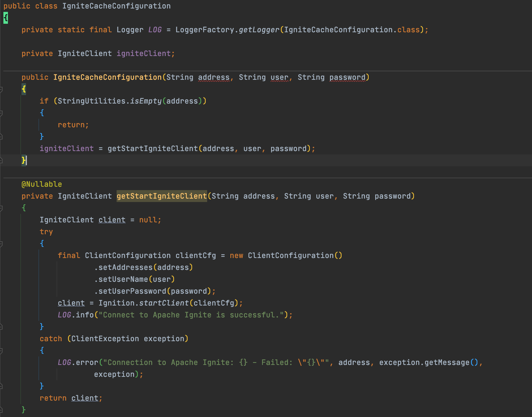Image resolution: width=532 pixels, height=417 pixels.
Task: Collapse the getStartIgniteClient method body fold marker
Action: [x=1, y=208]
